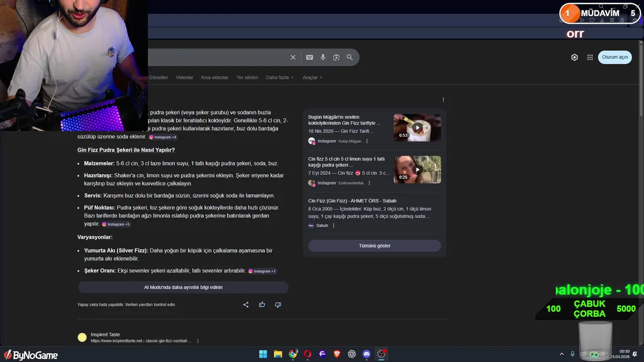The image size is (644, 362).
Task: Click the tray microphone icon
Action: tap(573, 354)
